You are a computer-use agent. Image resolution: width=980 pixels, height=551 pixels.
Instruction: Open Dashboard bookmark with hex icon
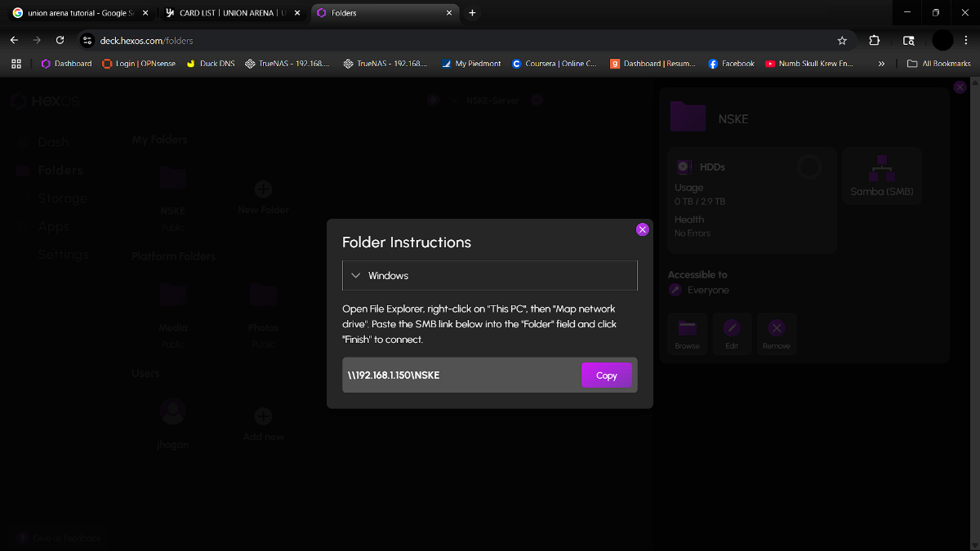coord(66,63)
